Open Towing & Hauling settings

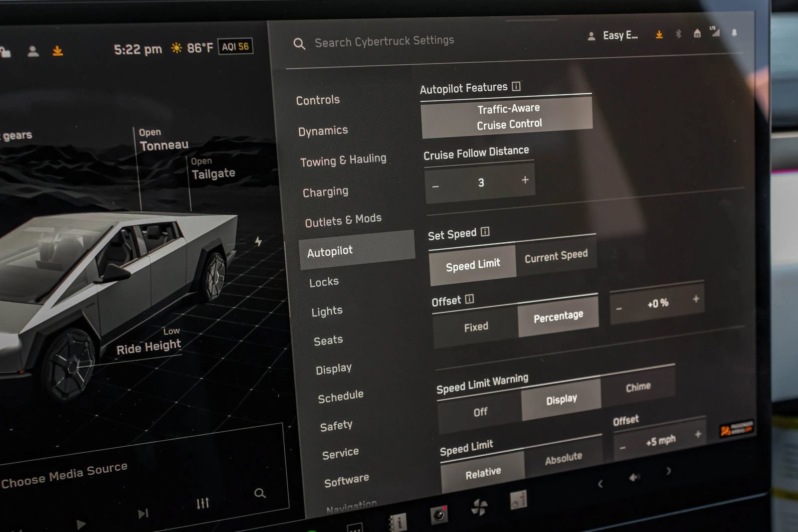coord(343,160)
